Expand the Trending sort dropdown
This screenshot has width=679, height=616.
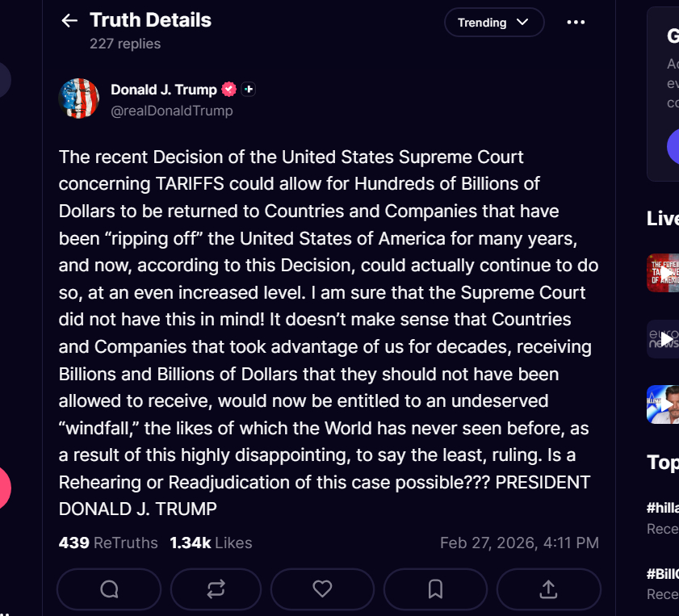[x=493, y=23]
